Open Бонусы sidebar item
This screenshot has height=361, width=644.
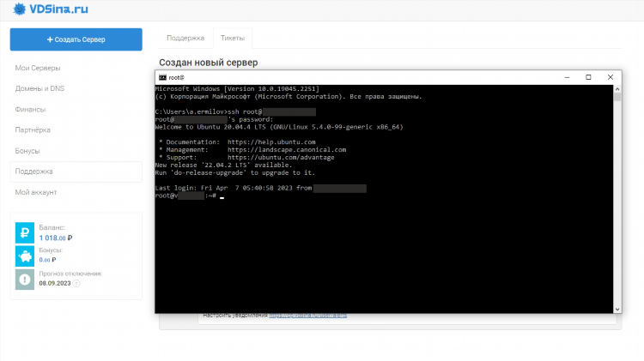click(x=27, y=151)
